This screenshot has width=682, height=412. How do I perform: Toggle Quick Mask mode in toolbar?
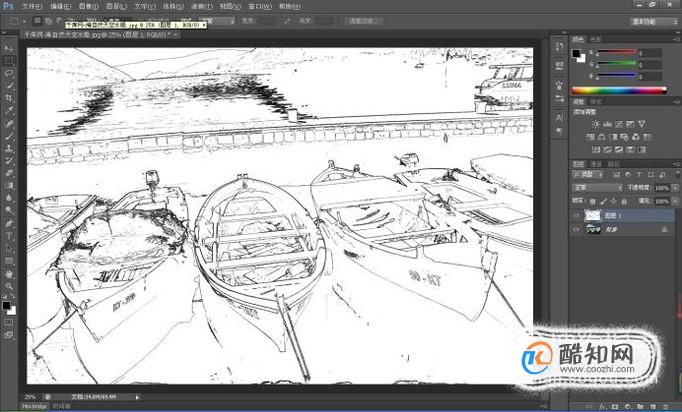point(9,322)
